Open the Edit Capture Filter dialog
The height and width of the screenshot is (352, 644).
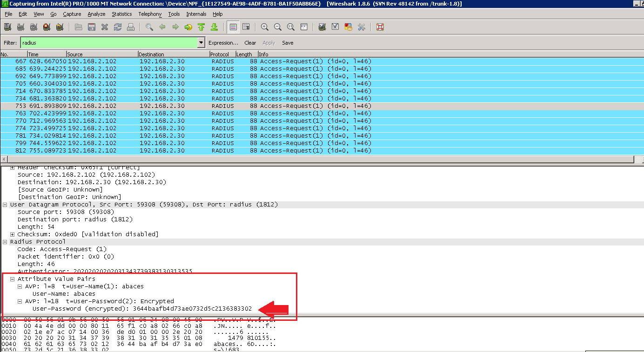[322, 27]
